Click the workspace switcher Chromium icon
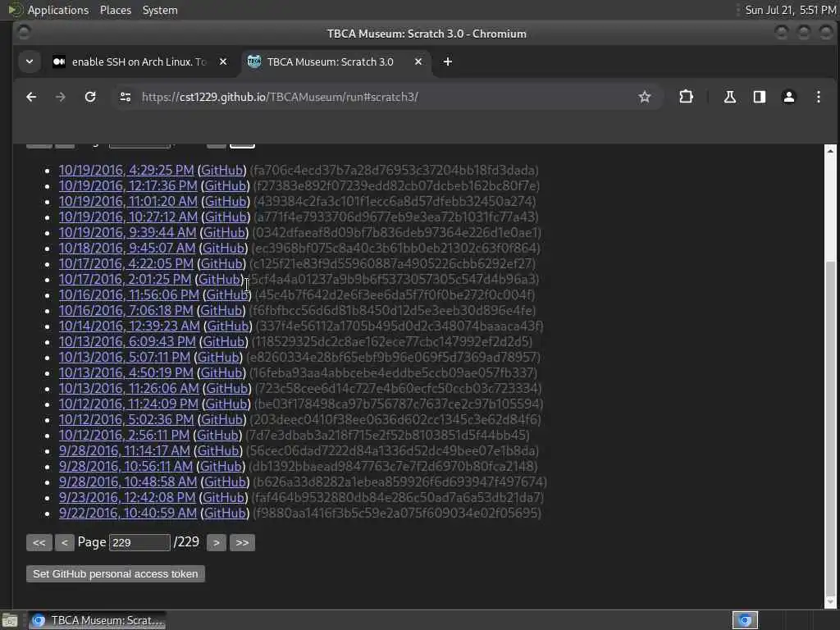 (745, 620)
